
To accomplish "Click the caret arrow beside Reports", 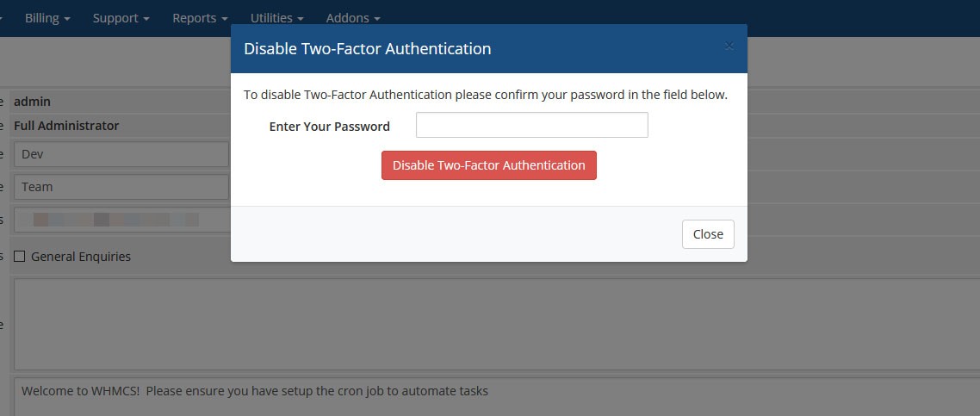I will click(x=225, y=19).
